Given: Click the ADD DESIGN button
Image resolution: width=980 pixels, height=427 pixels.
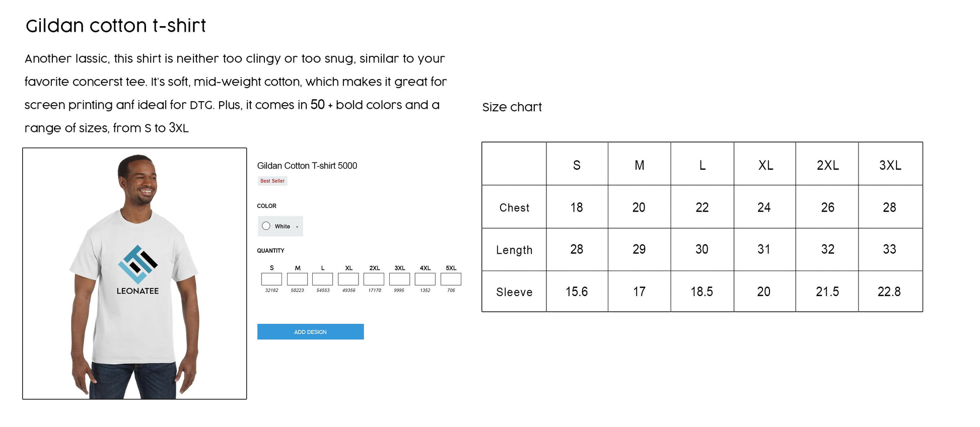Looking at the screenshot, I should tap(310, 332).
